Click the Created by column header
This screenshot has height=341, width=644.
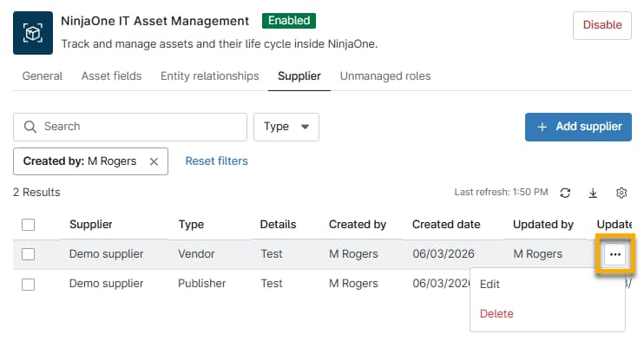(x=358, y=225)
